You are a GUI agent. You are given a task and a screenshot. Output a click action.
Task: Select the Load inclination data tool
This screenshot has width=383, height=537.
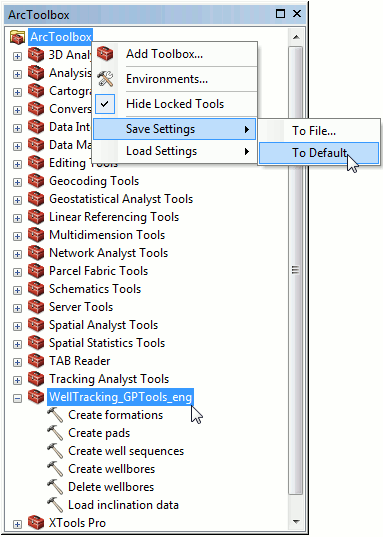pos(123,505)
